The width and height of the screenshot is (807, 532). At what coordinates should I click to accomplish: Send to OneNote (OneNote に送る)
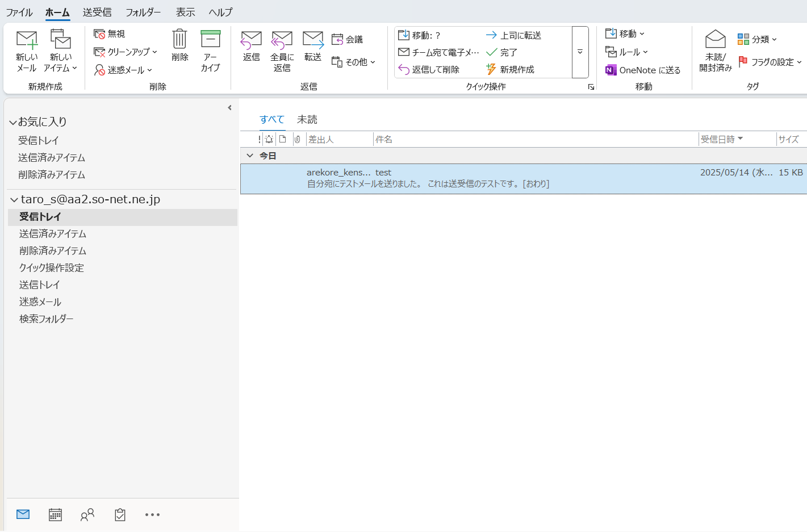pos(643,70)
